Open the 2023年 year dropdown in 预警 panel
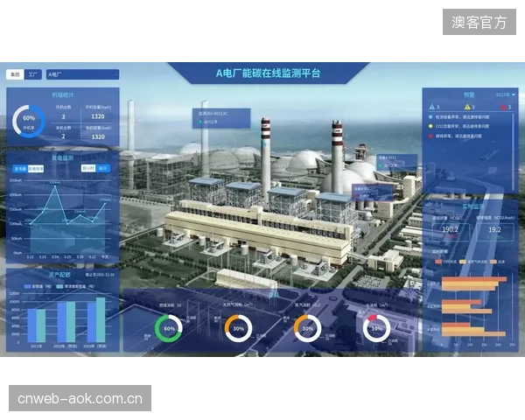 pyautogui.click(x=505, y=95)
